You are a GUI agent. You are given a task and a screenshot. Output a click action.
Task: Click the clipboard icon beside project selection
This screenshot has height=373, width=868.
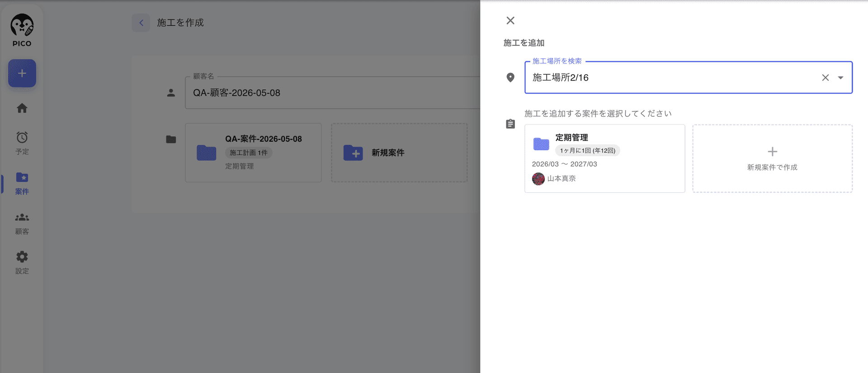tap(510, 124)
